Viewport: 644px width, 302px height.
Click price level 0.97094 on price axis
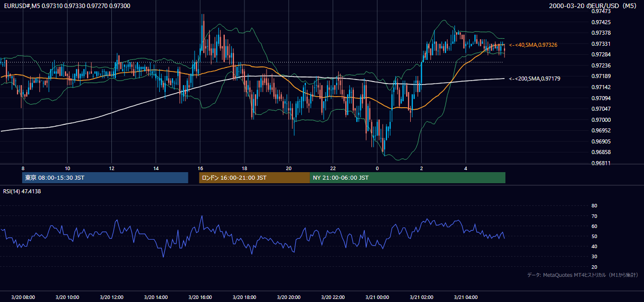(601, 98)
